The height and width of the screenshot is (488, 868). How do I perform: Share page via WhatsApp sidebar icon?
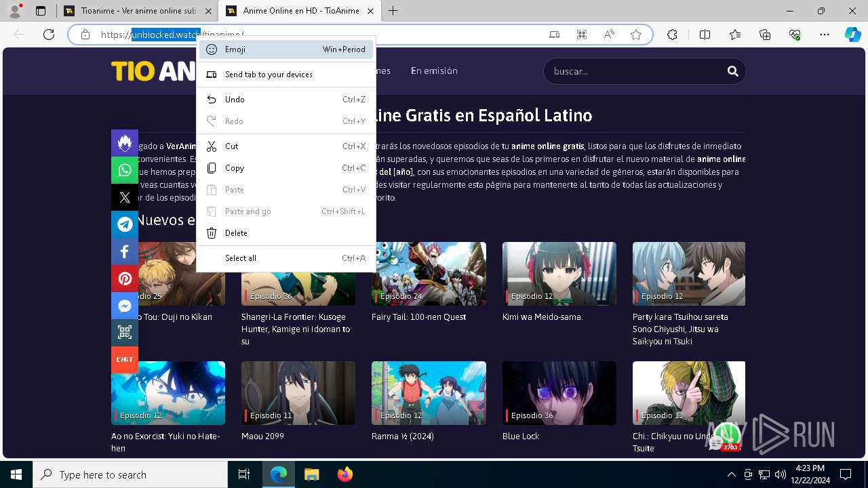point(125,170)
